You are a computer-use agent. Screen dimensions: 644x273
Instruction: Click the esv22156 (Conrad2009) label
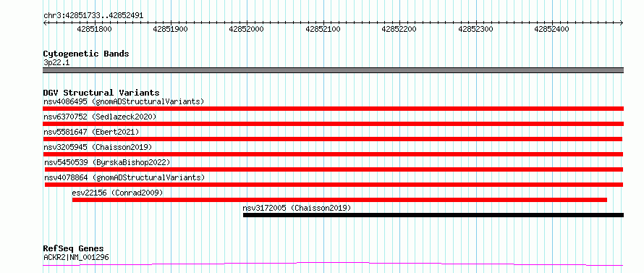click(117, 193)
